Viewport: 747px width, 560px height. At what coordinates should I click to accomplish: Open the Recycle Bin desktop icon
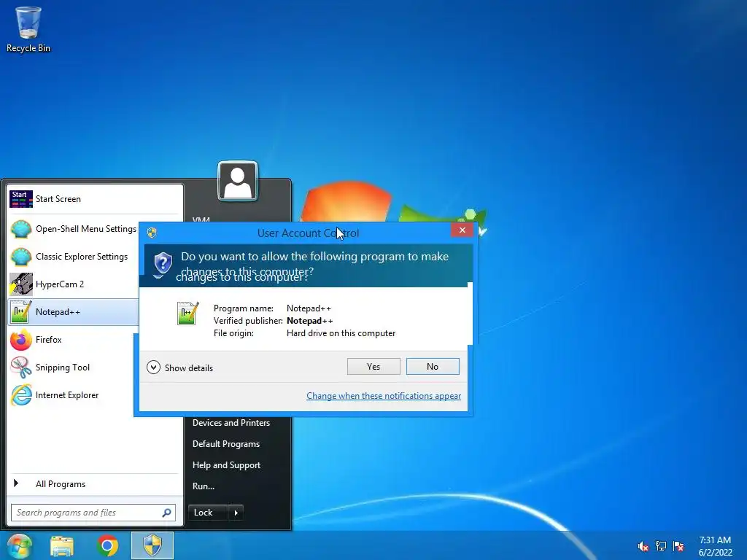pos(28,29)
